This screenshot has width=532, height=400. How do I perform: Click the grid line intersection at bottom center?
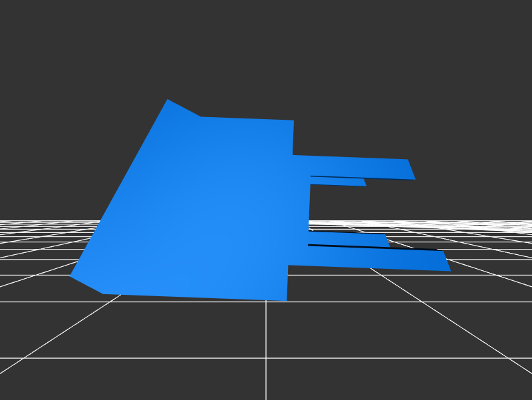click(266, 358)
